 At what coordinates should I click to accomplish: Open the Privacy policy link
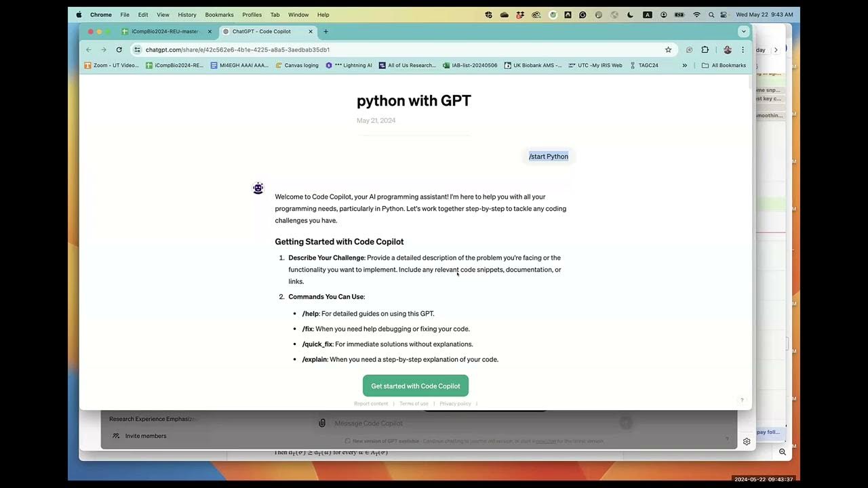(x=455, y=404)
